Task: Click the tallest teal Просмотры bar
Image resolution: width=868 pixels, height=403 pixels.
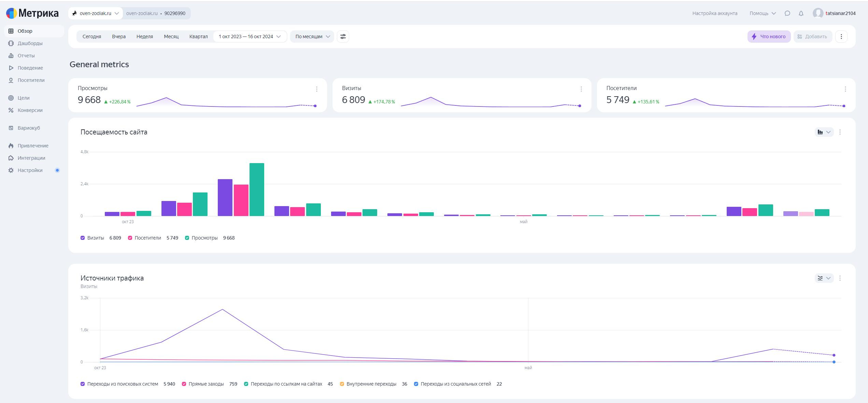Action: pyautogui.click(x=257, y=189)
